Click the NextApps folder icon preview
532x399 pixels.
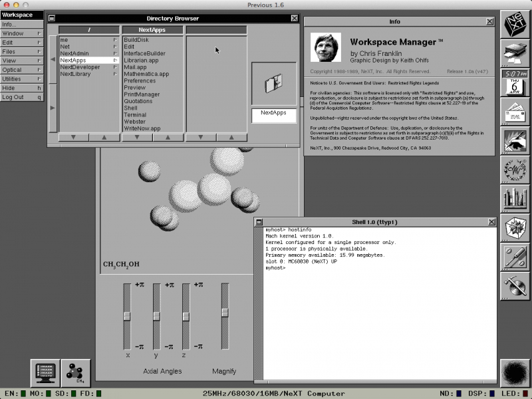(273, 84)
